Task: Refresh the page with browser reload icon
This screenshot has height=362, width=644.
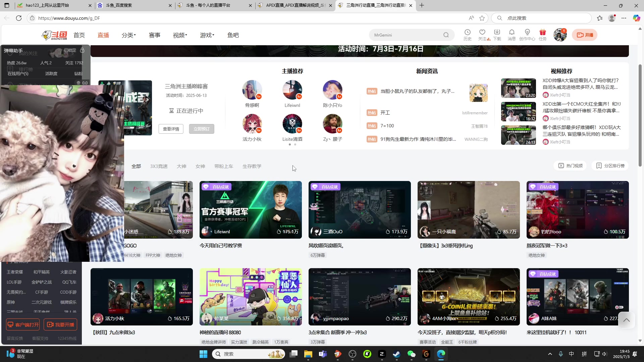Action: (x=19, y=18)
